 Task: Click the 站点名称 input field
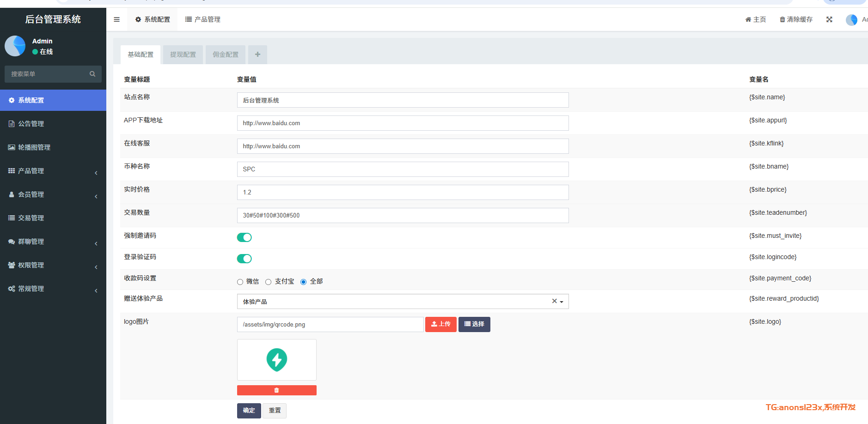click(x=402, y=100)
